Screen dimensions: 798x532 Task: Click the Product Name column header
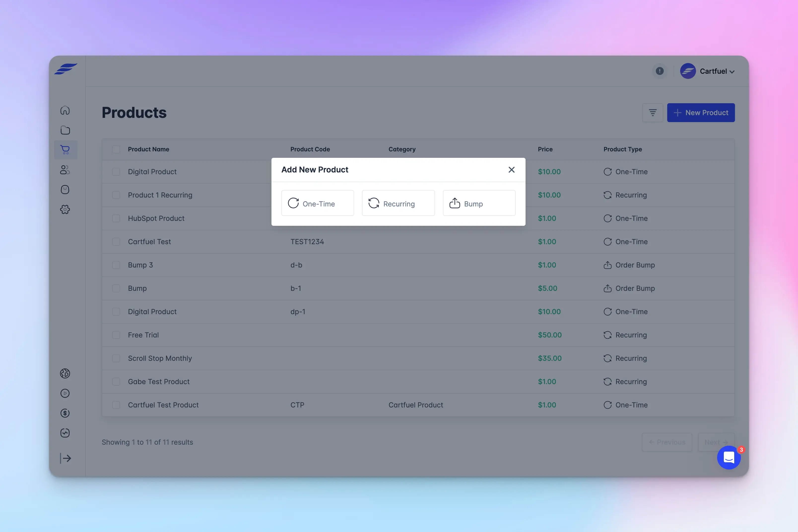pyautogui.click(x=148, y=149)
